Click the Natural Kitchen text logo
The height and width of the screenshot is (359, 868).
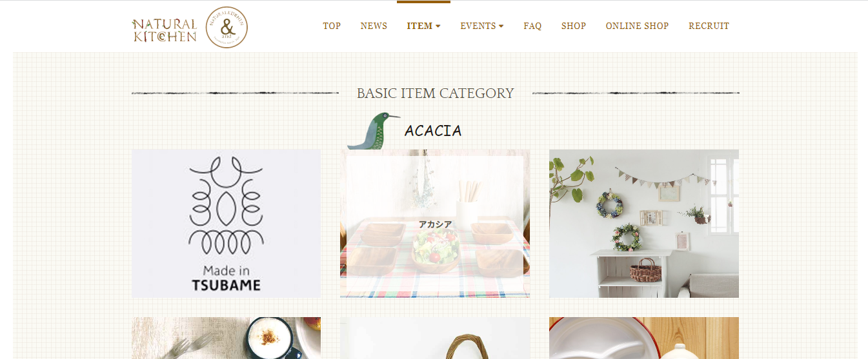[165, 30]
